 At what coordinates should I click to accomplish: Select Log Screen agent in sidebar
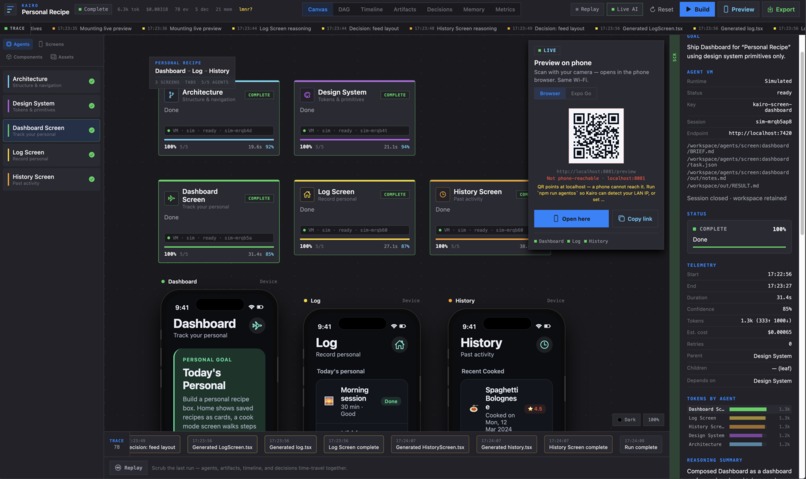[x=51, y=155]
